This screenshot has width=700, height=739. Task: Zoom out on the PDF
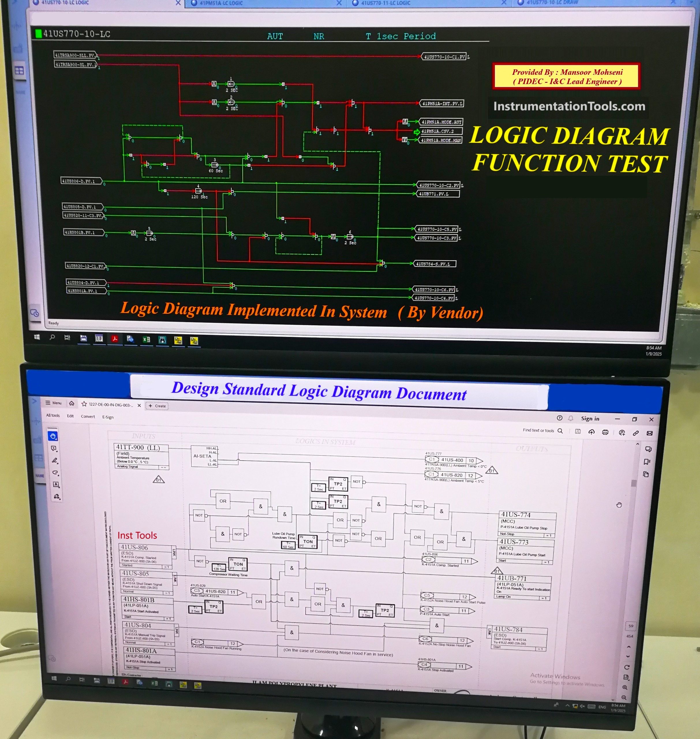[624, 697]
